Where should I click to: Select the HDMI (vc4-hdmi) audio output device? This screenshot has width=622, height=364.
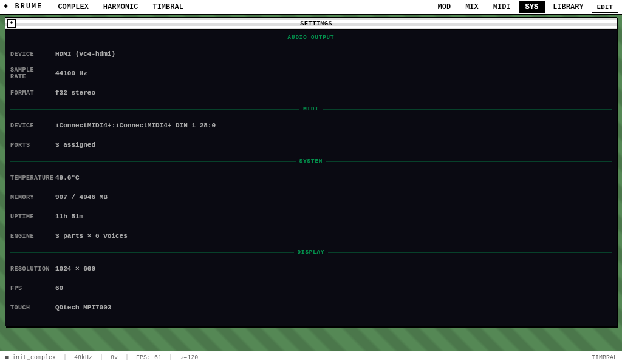[x=84, y=53]
